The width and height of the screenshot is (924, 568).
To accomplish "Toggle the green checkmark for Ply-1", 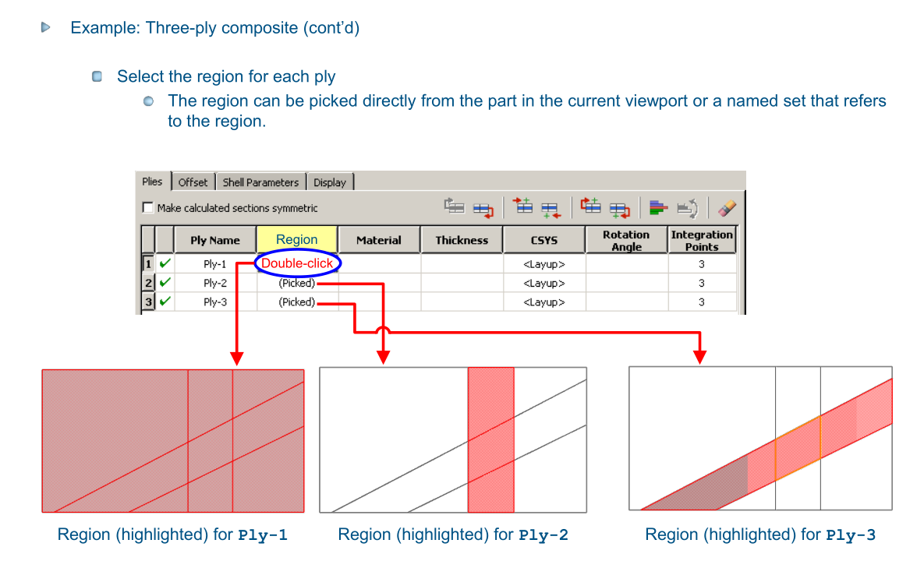I will [165, 264].
